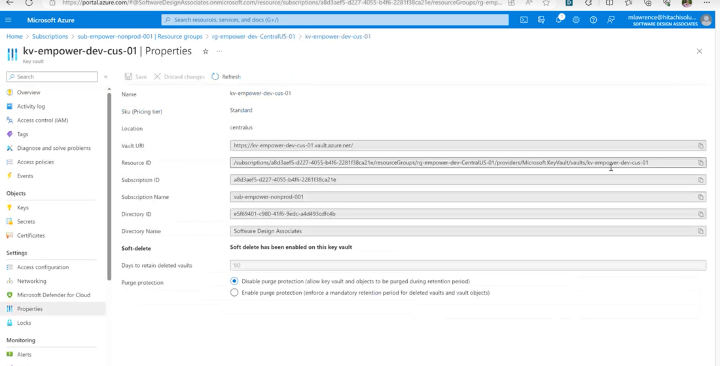Image resolution: width=720 pixels, height=366 pixels.
Task: Open sub-empower-nonprod-001 Resource groups breadcrumb
Action: coord(140,36)
